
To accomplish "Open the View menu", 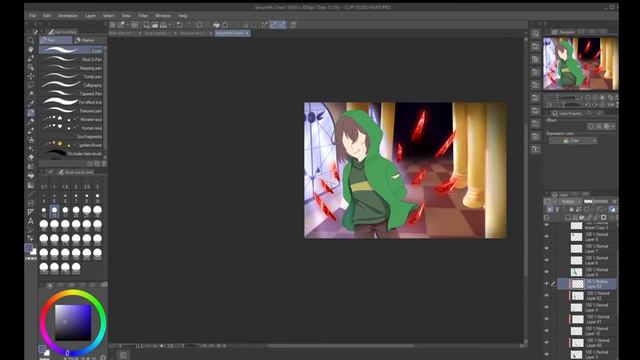I will 126,16.
